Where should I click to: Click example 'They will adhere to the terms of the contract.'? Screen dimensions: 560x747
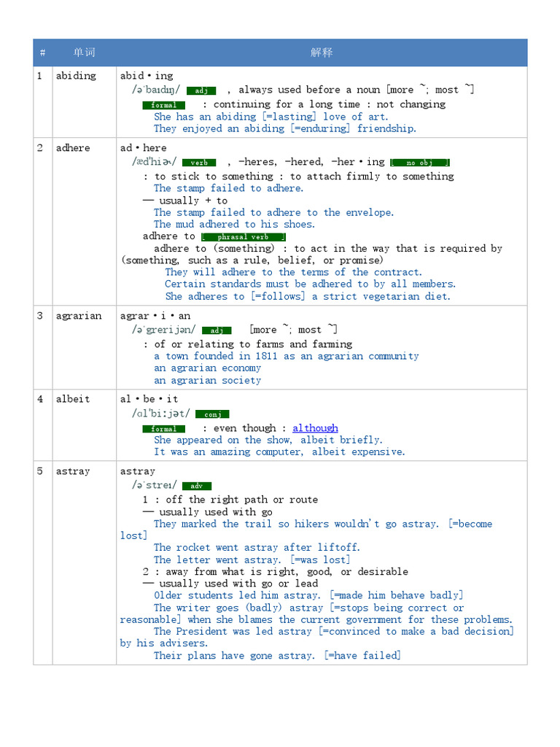point(293,272)
